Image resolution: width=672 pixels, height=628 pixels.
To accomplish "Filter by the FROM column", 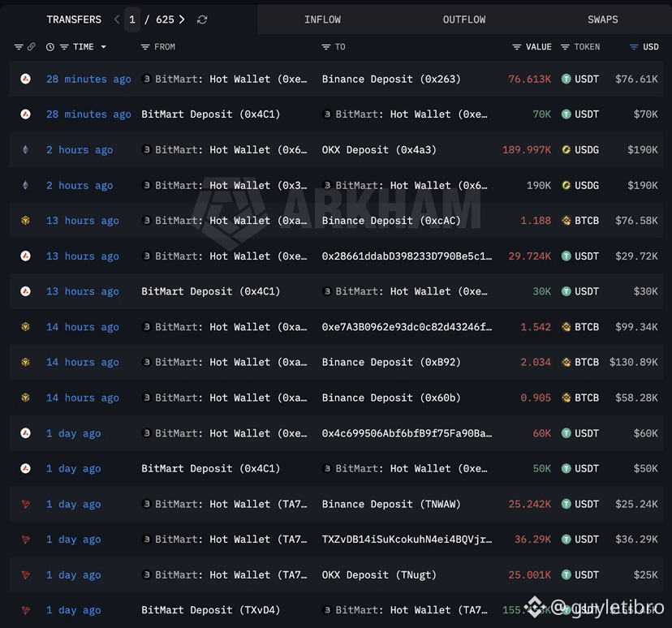I will point(145,47).
